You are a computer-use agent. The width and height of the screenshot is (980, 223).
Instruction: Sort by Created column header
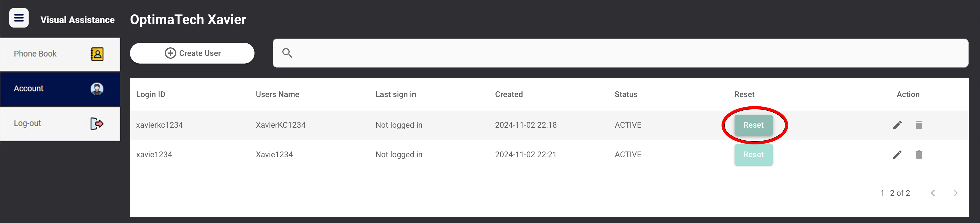pos(509,94)
